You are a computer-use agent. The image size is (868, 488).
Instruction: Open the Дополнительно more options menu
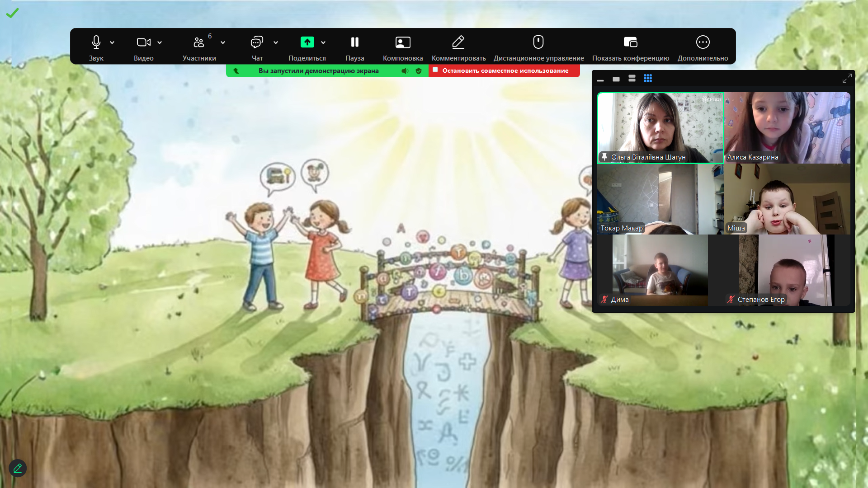pyautogui.click(x=703, y=42)
